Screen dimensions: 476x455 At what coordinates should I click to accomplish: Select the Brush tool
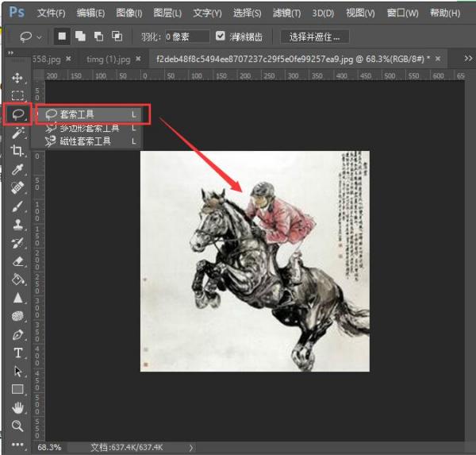point(17,206)
